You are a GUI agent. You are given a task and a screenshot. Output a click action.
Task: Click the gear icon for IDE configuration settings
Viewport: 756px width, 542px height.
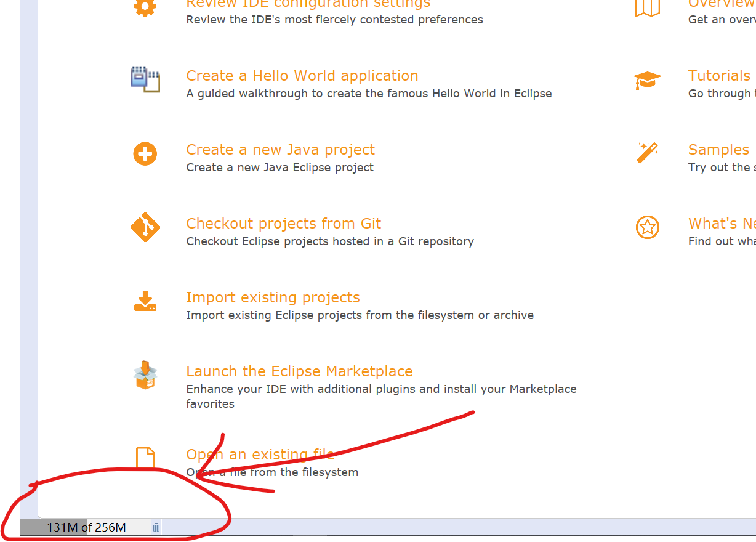[x=145, y=7]
